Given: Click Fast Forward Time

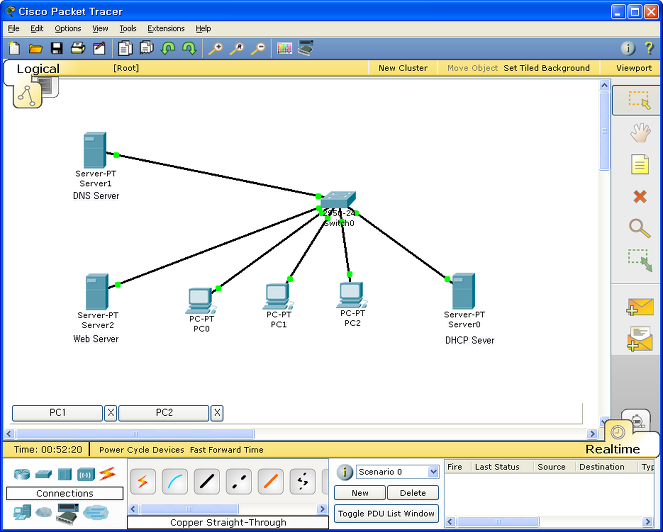Looking at the screenshot, I should 227,450.
